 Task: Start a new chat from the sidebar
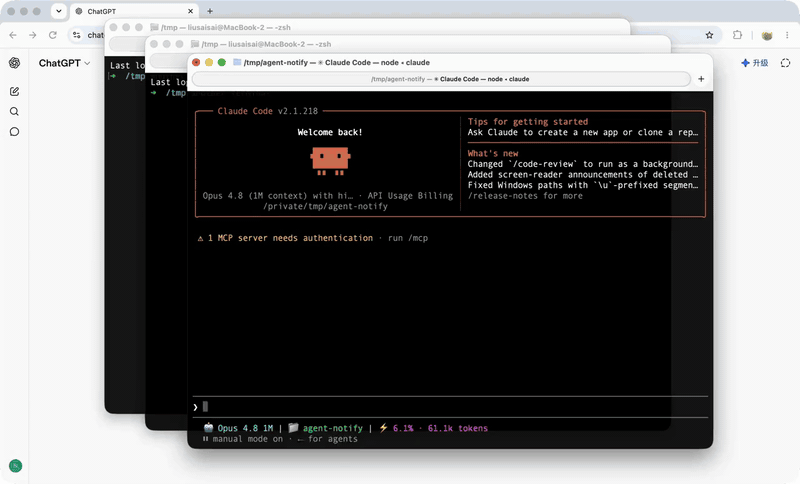14,91
